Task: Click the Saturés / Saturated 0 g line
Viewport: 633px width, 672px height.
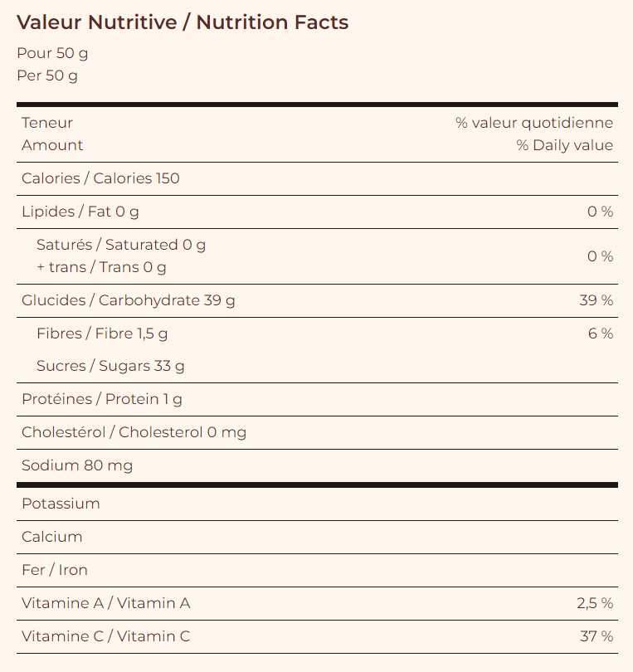Action: tap(121, 245)
